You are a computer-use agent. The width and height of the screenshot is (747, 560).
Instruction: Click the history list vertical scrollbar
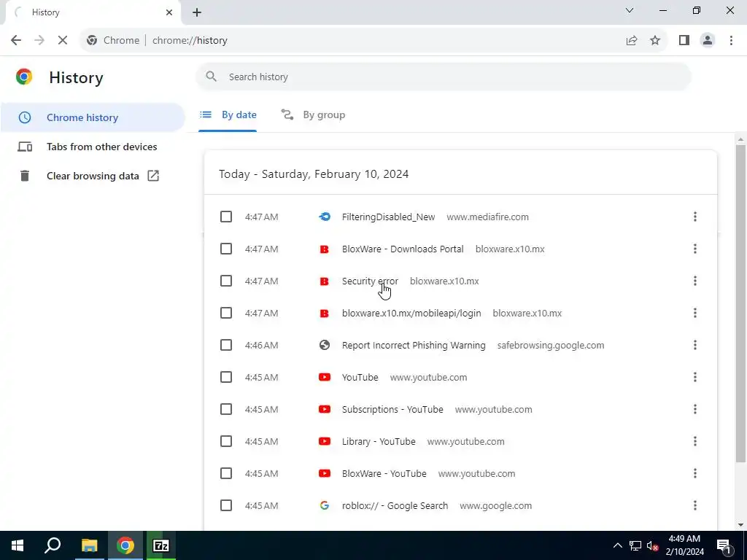[740, 303]
